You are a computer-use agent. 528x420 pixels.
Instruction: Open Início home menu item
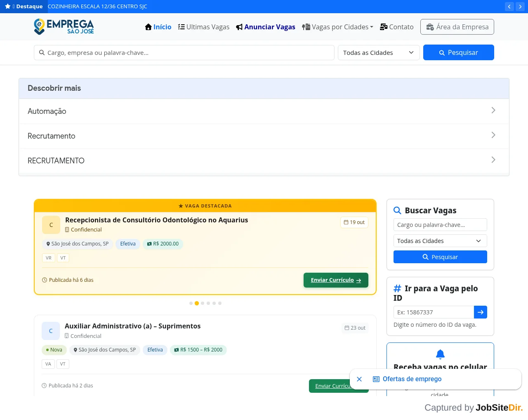[x=158, y=27]
